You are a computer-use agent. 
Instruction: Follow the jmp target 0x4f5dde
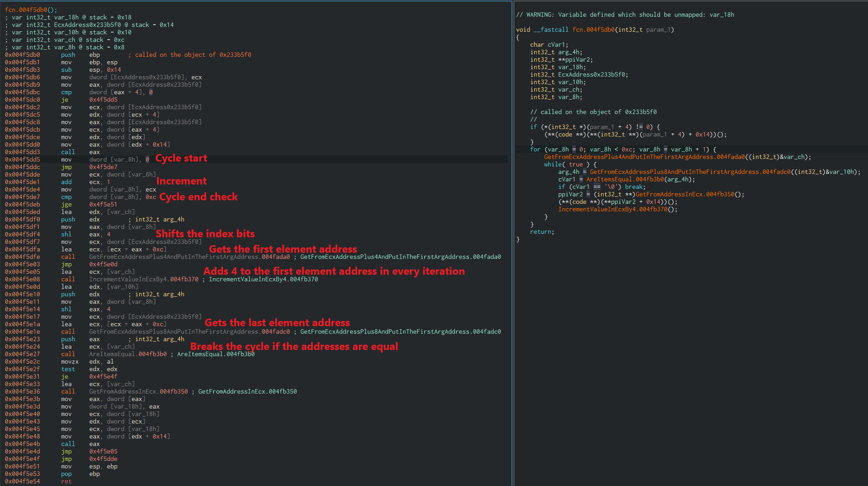[103, 459]
